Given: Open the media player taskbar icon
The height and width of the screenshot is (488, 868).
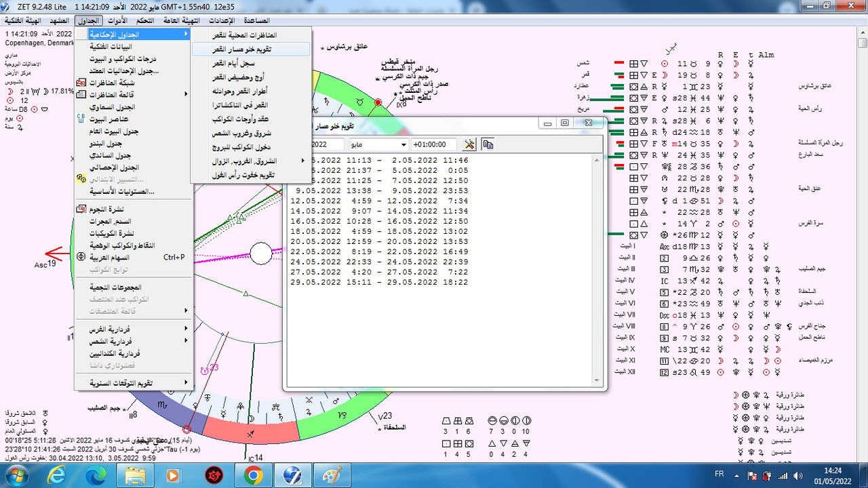Looking at the screenshot, I should click(174, 475).
